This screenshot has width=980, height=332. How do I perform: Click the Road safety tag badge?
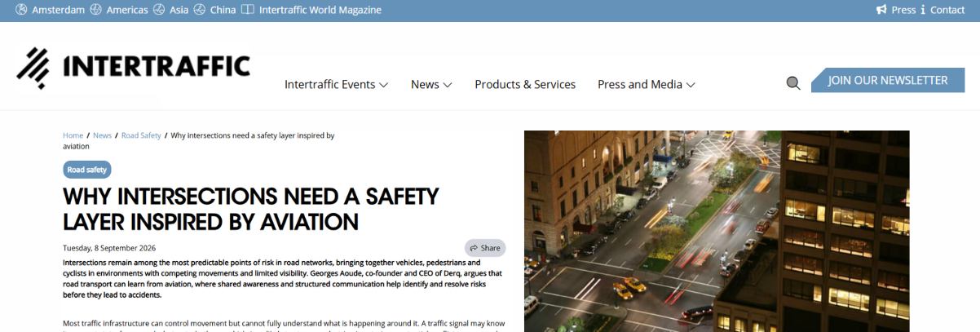click(86, 170)
